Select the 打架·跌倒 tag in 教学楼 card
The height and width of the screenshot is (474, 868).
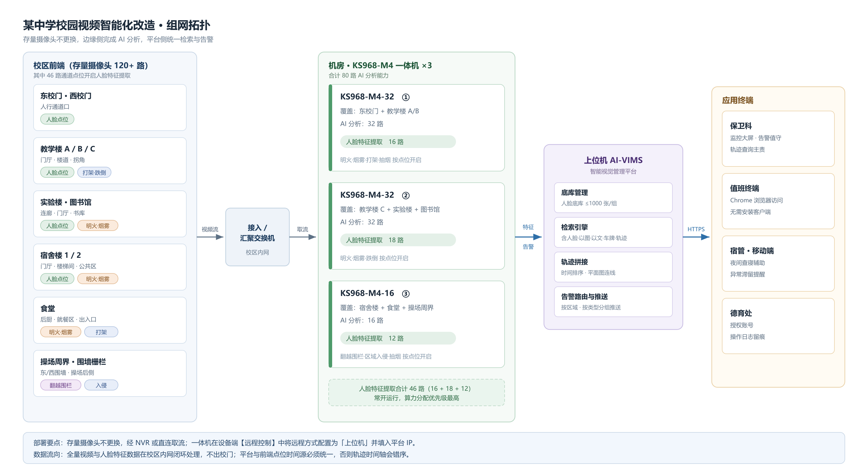94,172
